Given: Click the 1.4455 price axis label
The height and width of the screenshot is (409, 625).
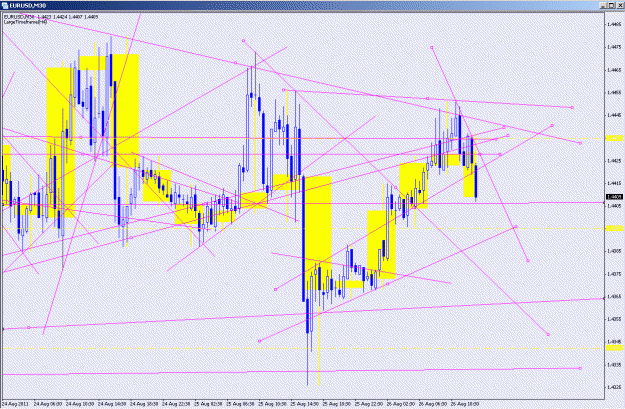Looking at the screenshot, I should pos(614,92).
